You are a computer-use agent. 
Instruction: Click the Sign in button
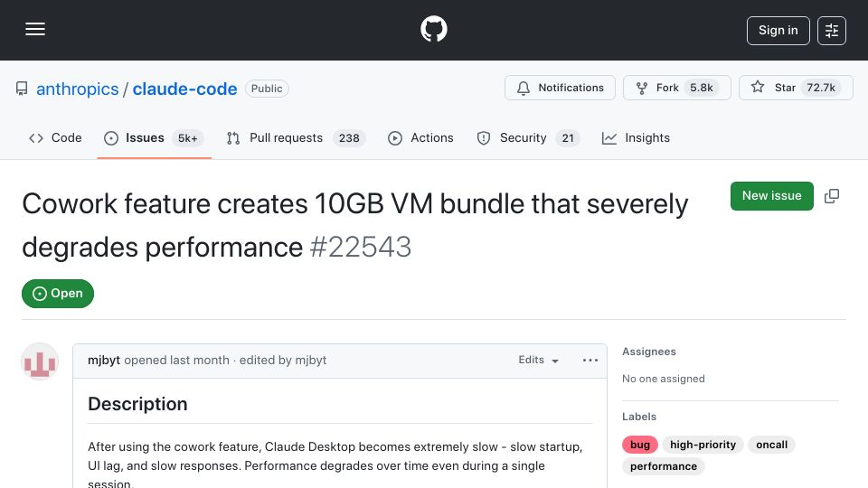[x=778, y=31]
